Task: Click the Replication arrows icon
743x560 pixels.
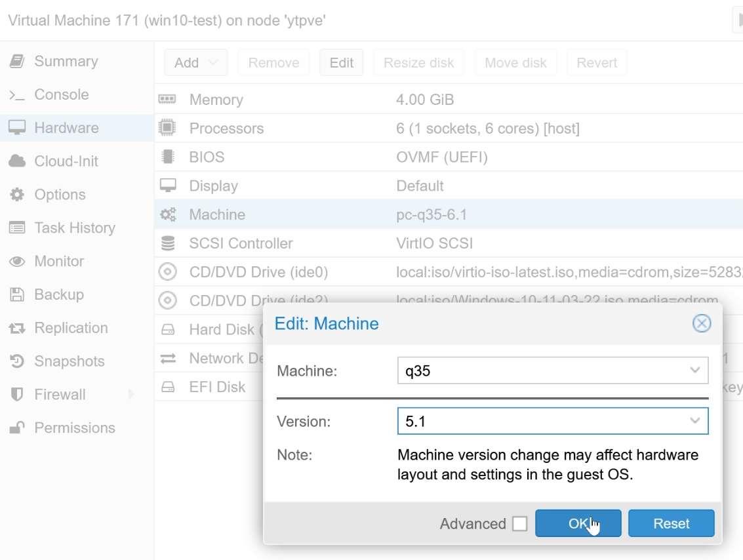Action: [x=17, y=329]
